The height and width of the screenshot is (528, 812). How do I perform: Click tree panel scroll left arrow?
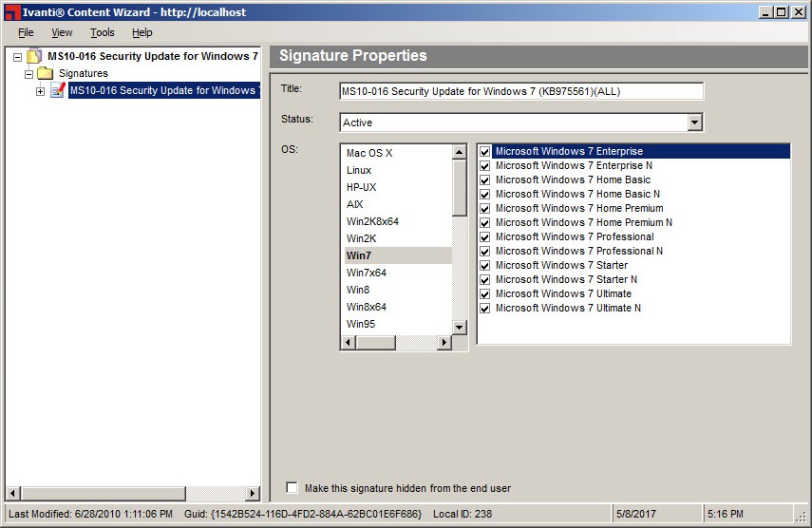(14, 493)
